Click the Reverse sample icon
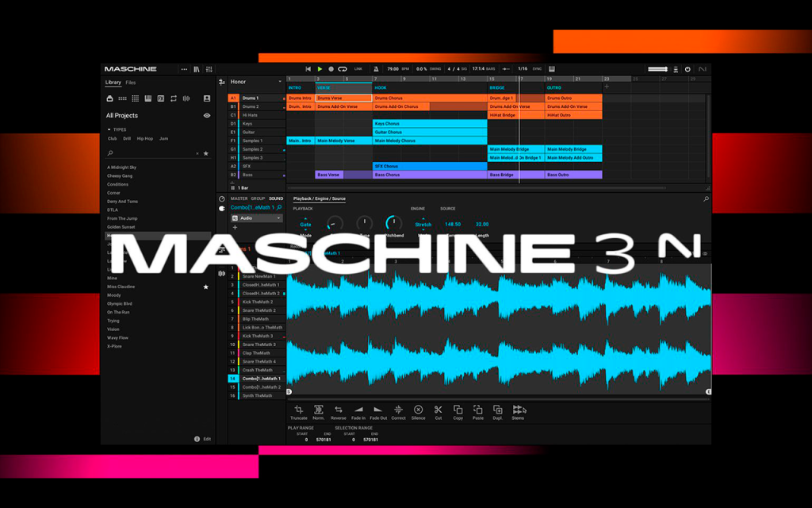812x508 pixels. [x=338, y=413]
